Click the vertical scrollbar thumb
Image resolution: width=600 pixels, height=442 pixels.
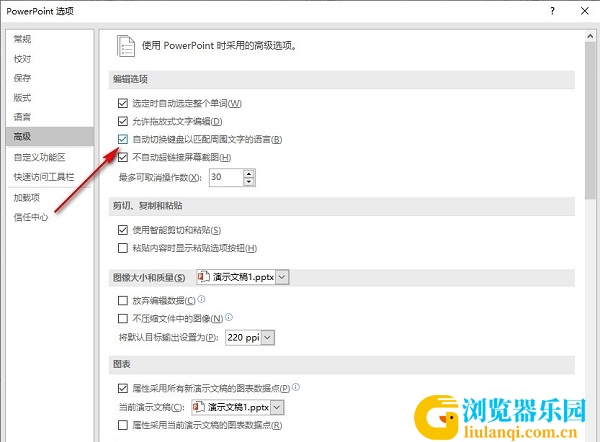590,120
